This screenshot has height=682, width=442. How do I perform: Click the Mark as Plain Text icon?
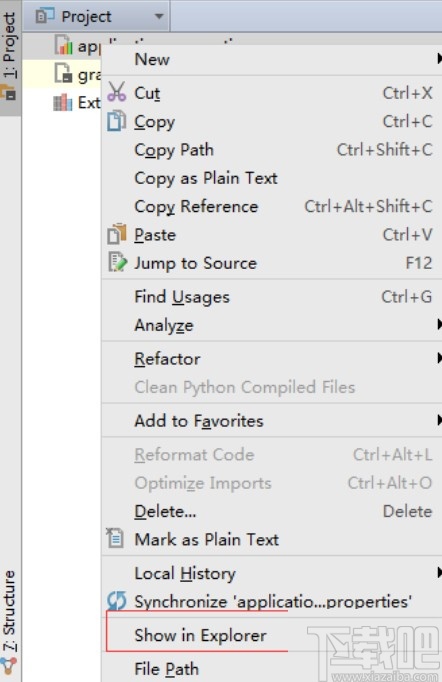click(x=115, y=538)
